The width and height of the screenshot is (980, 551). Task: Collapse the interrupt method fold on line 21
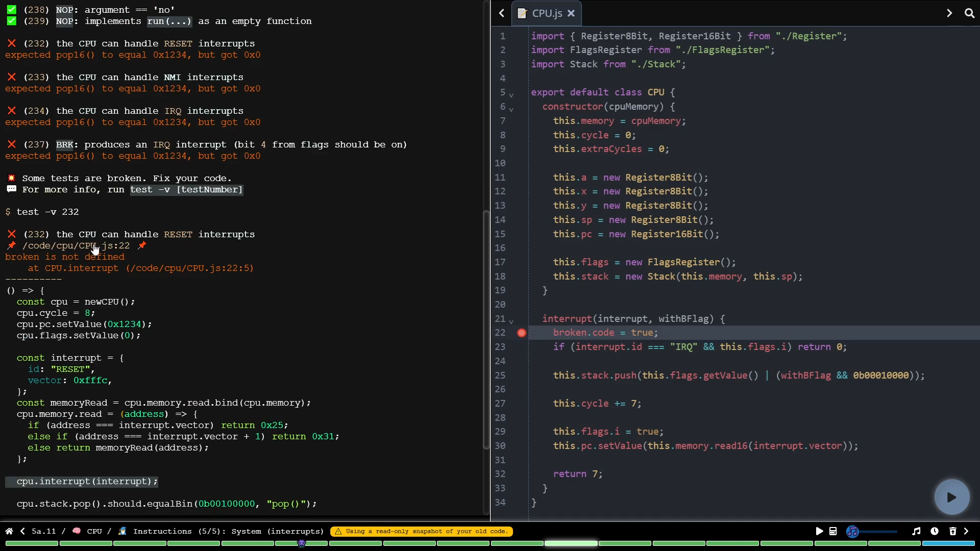point(511,321)
